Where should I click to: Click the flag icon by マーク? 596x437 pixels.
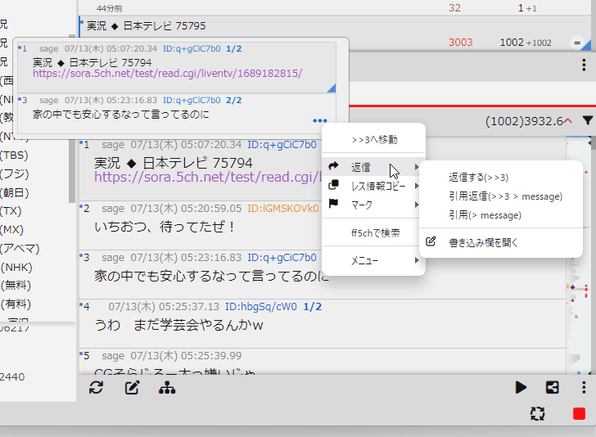pos(333,204)
